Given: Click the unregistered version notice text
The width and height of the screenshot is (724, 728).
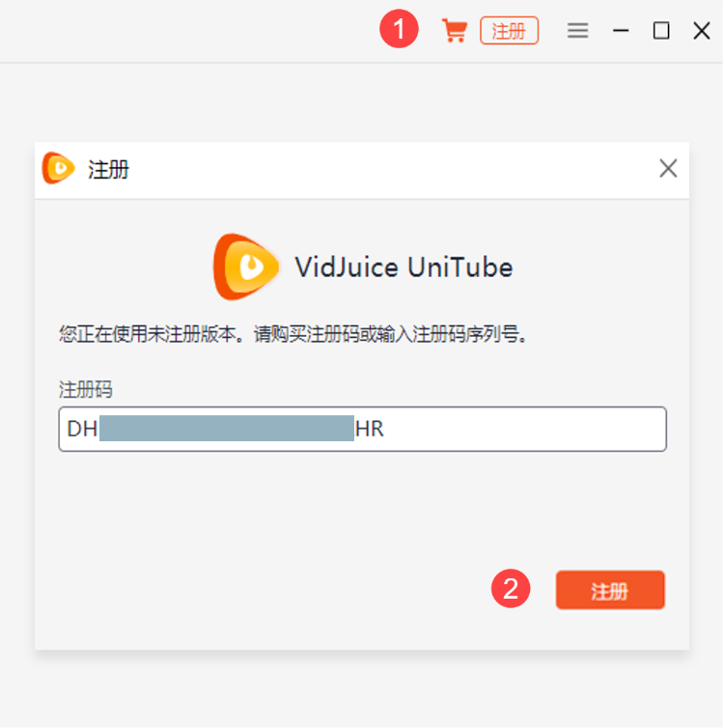Looking at the screenshot, I should (x=292, y=334).
